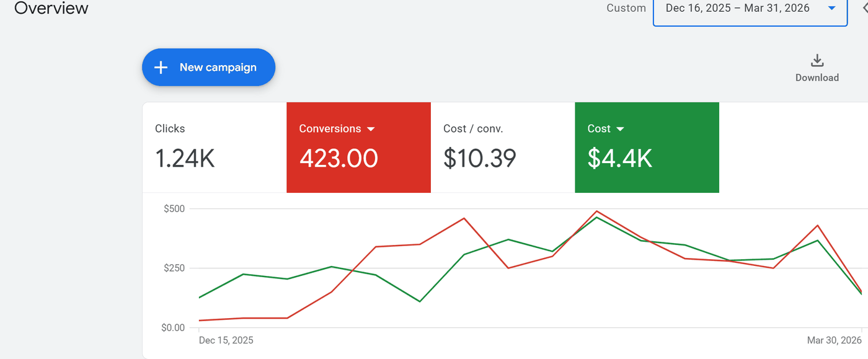Viewport: 868px width, 359px height.
Task: Click the plus icon in New campaign
Action: click(x=161, y=68)
